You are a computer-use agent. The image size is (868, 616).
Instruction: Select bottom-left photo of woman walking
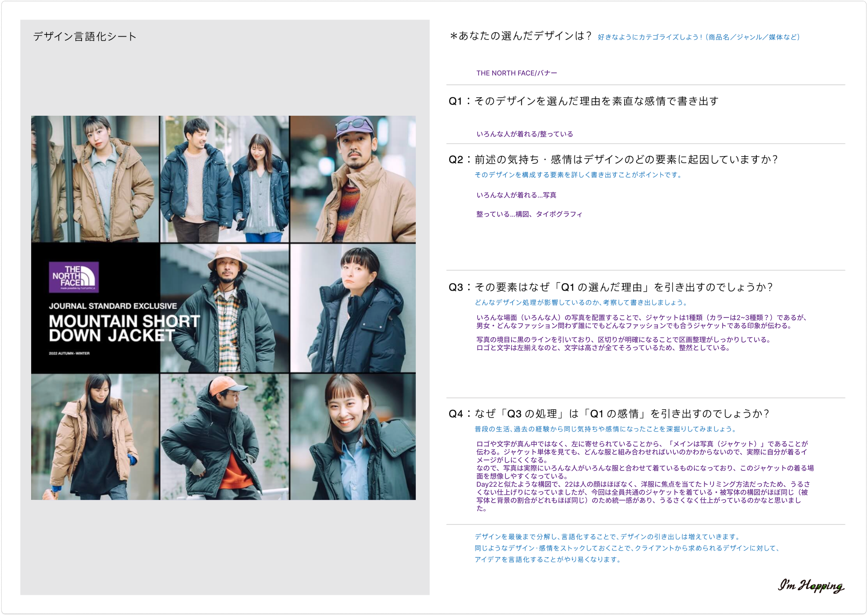click(x=95, y=437)
